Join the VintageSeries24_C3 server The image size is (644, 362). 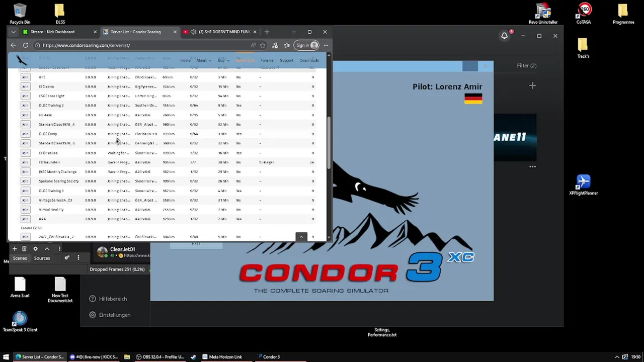click(x=25, y=200)
